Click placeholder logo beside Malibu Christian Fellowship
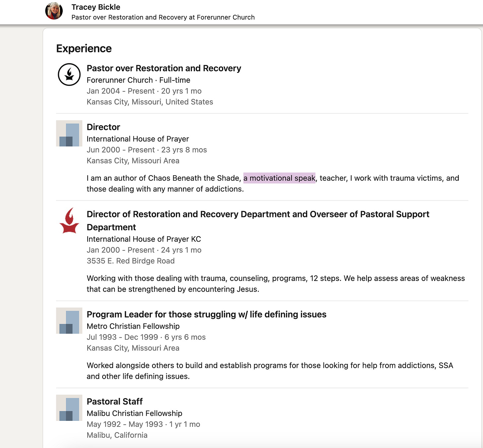 (x=69, y=408)
